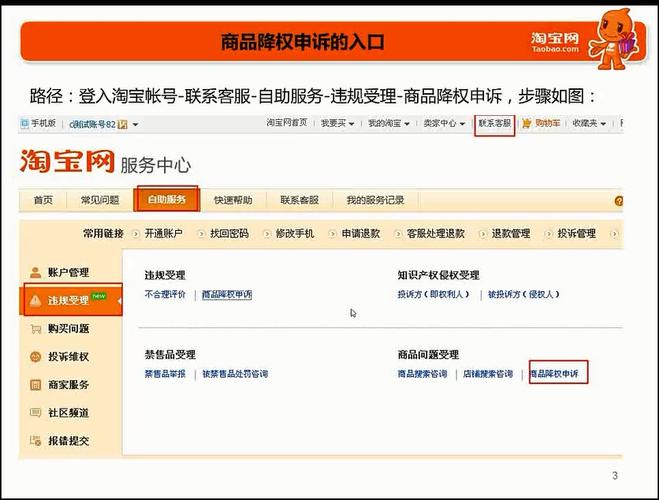Click the 购物车 shopping cart icon

527,123
